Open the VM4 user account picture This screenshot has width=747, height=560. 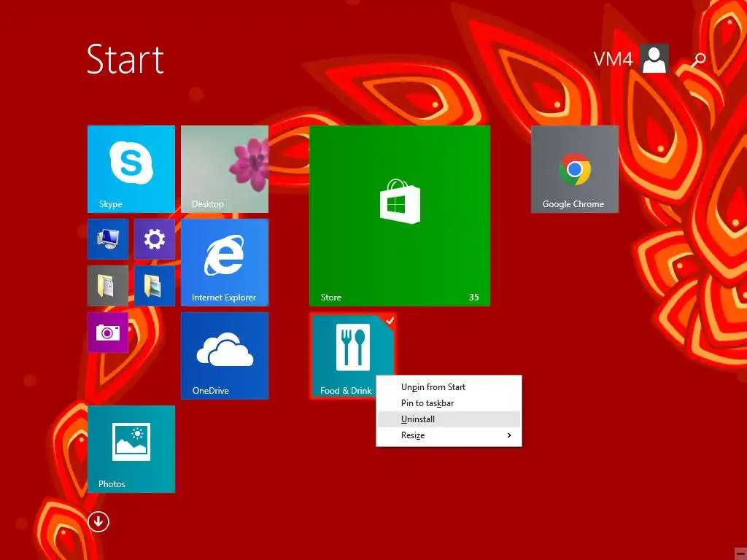(x=654, y=58)
